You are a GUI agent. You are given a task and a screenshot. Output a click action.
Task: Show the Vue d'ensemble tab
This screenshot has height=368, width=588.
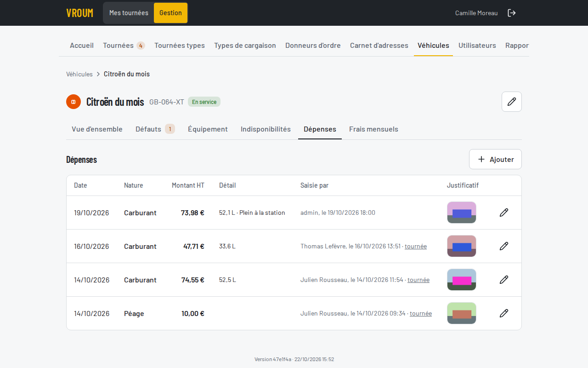(x=97, y=129)
